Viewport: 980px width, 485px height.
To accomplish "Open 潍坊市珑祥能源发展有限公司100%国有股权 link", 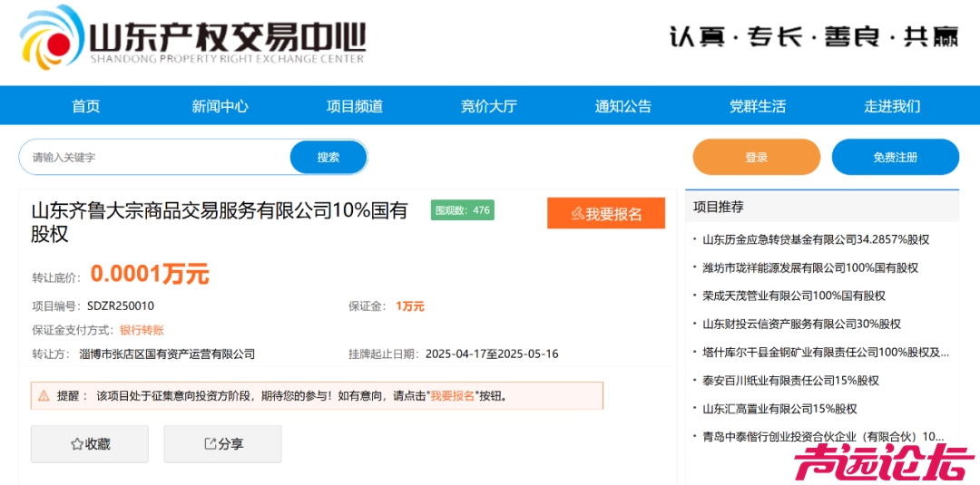I will 810,267.
